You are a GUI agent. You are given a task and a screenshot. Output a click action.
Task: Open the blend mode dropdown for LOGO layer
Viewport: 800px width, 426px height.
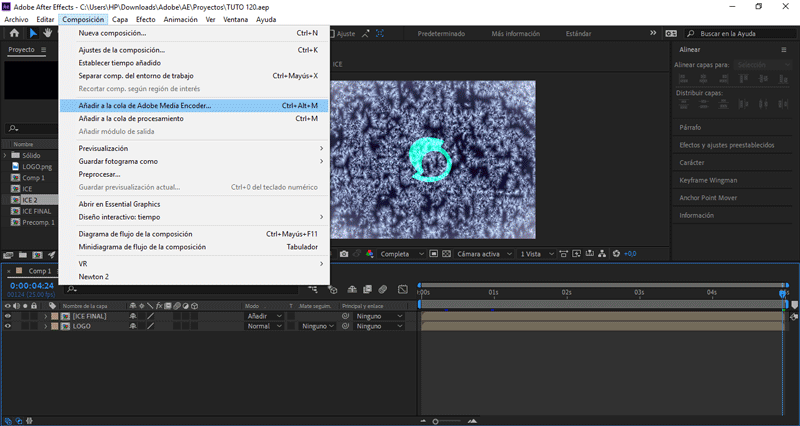click(x=263, y=326)
